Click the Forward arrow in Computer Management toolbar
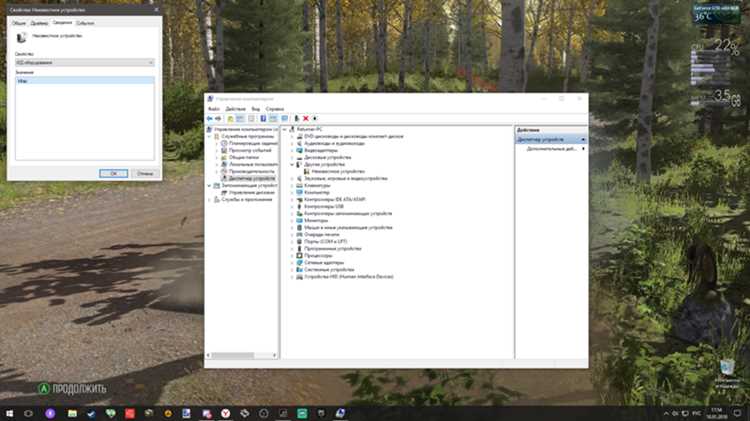 point(218,119)
